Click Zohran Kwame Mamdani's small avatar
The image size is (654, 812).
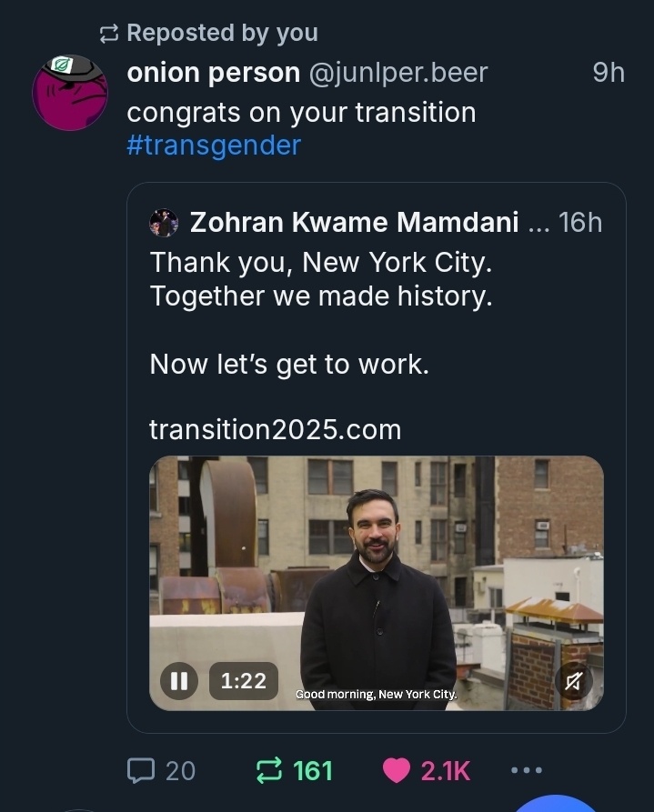[165, 222]
